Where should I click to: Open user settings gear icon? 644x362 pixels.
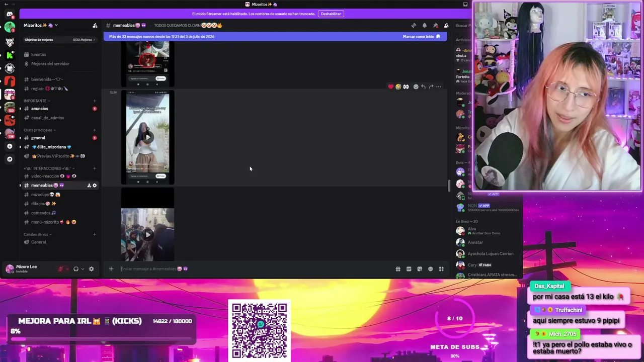[x=91, y=269]
